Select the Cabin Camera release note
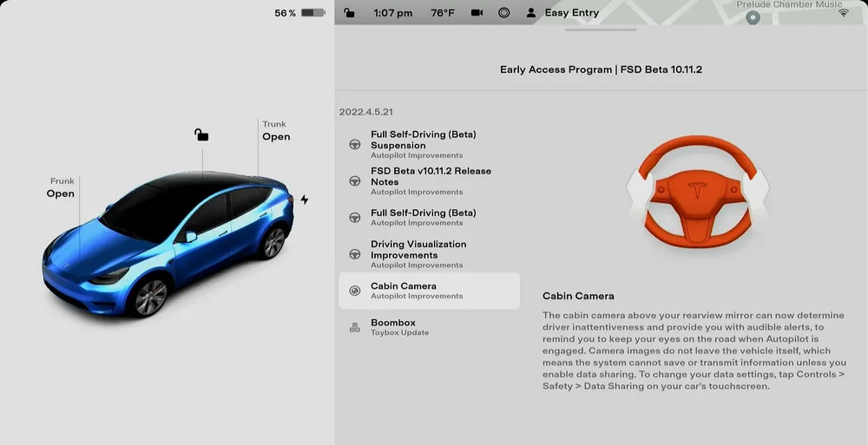The image size is (868, 445). (429, 291)
